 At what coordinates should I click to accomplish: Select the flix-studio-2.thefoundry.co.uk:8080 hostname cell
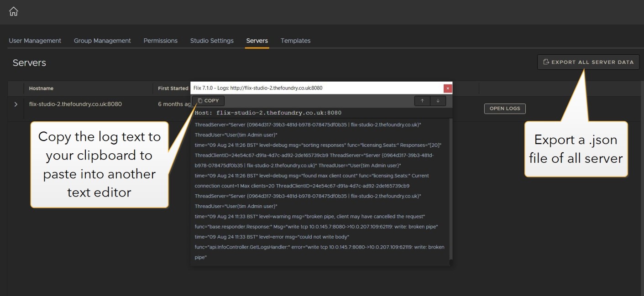coord(75,104)
